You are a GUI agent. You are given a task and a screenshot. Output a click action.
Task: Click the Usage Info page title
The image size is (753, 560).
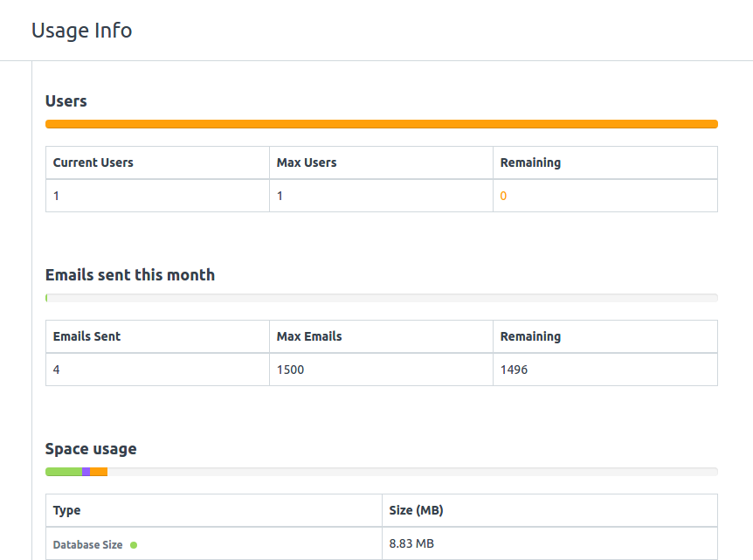pyautogui.click(x=81, y=31)
